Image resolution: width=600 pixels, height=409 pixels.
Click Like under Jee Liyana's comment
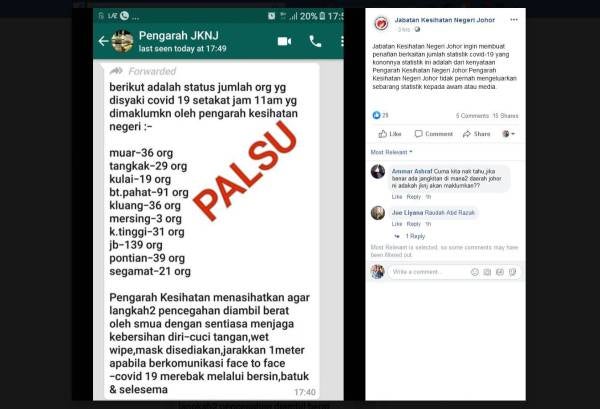[x=397, y=224]
